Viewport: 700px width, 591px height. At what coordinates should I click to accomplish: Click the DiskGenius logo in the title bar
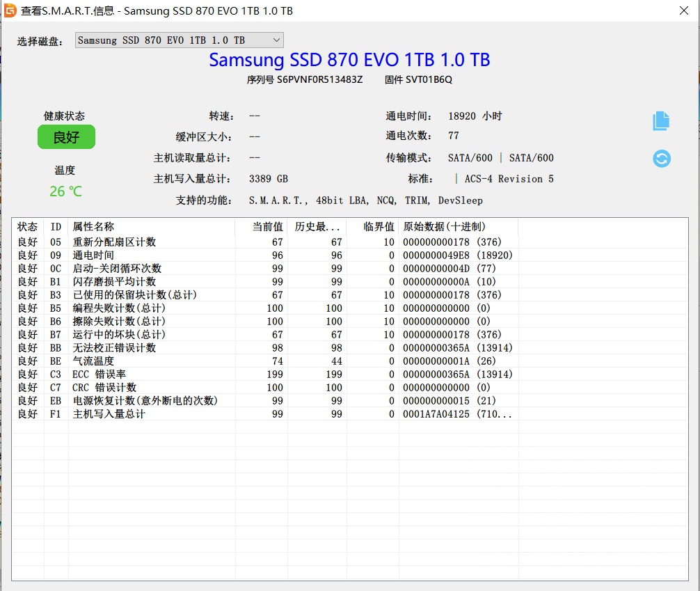(x=10, y=10)
